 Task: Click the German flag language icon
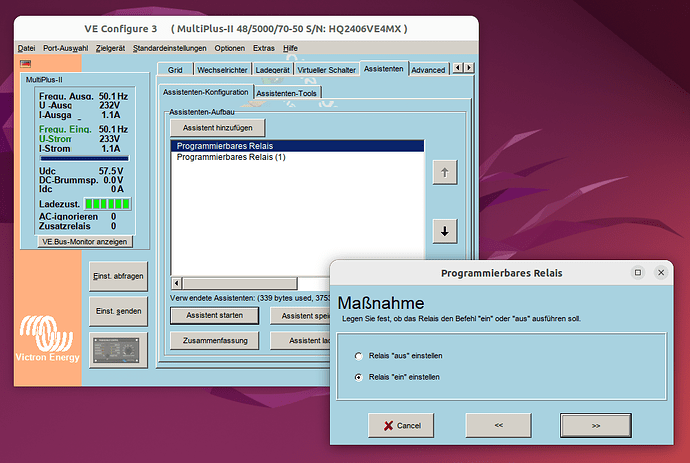coord(26,64)
